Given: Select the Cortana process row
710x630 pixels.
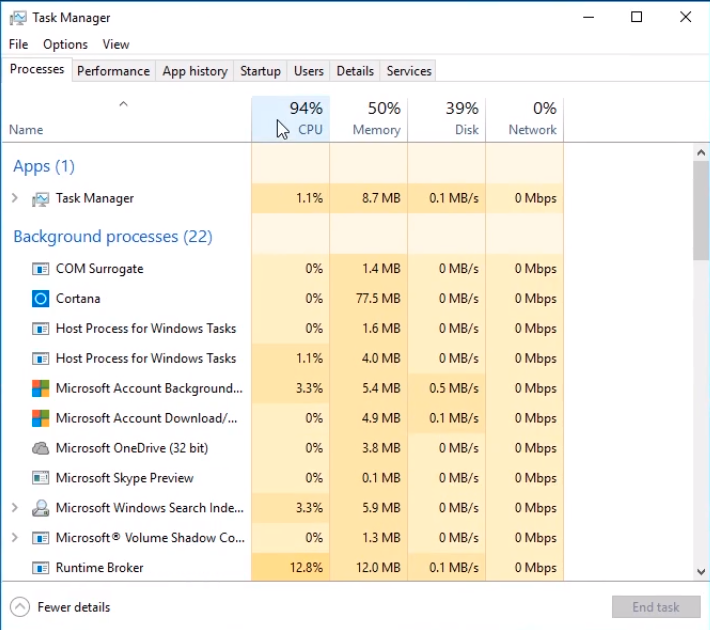Looking at the screenshot, I should click(283, 298).
